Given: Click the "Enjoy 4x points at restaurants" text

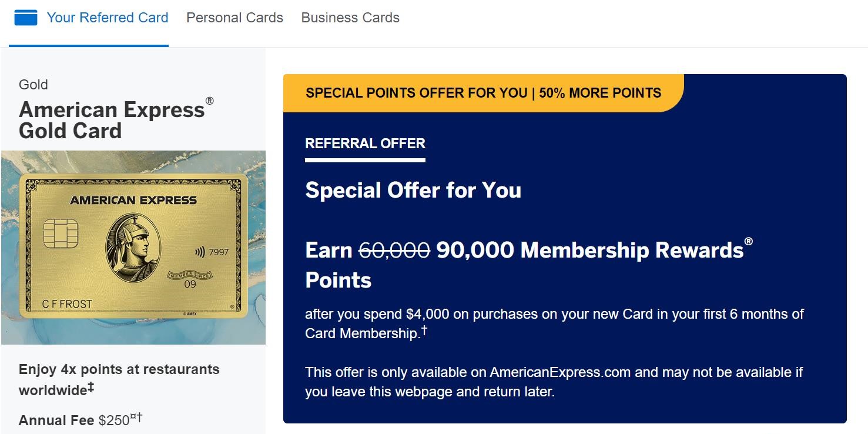Looking at the screenshot, I should point(119,369).
